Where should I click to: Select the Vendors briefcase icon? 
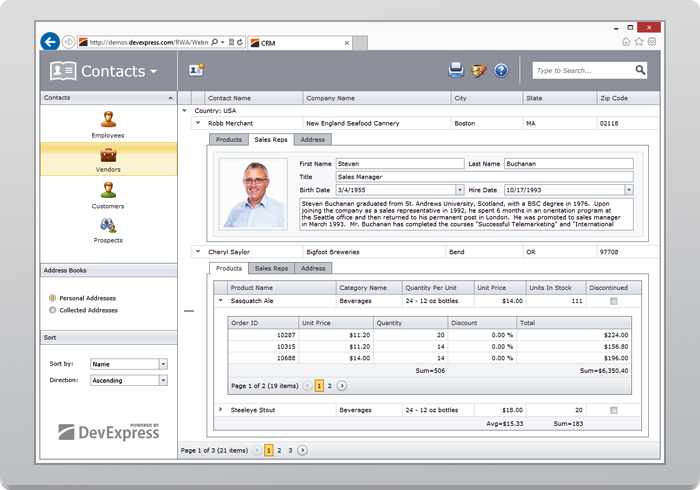108,156
